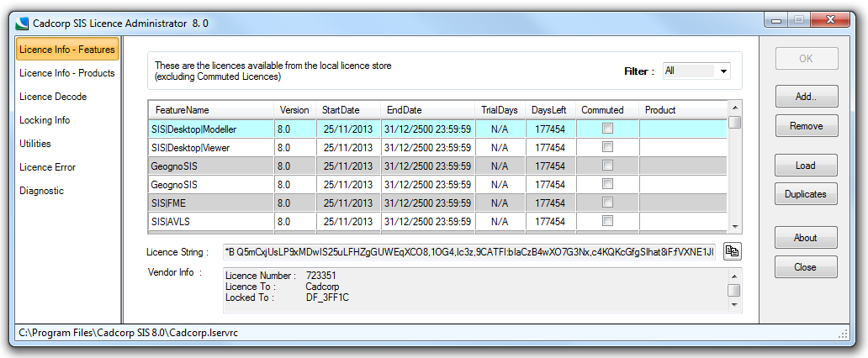Toggle Commuted checkbox for SIS|Desktop|Modeller
Screen dimensions: 868x358
(x=607, y=129)
